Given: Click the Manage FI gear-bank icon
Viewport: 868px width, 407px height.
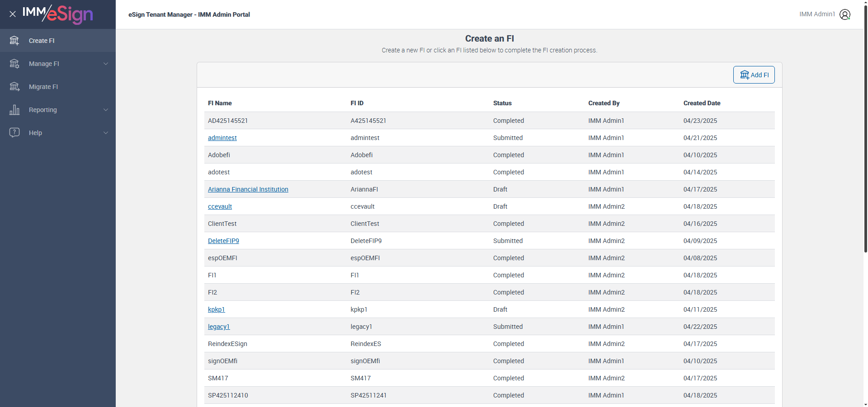Looking at the screenshot, I should coord(14,64).
